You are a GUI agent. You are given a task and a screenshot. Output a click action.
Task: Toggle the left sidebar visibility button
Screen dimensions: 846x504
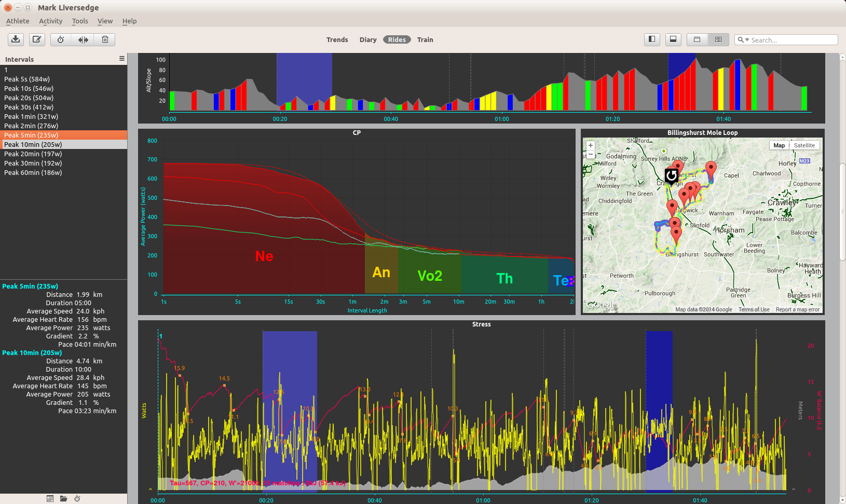pyautogui.click(x=652, y=39)
